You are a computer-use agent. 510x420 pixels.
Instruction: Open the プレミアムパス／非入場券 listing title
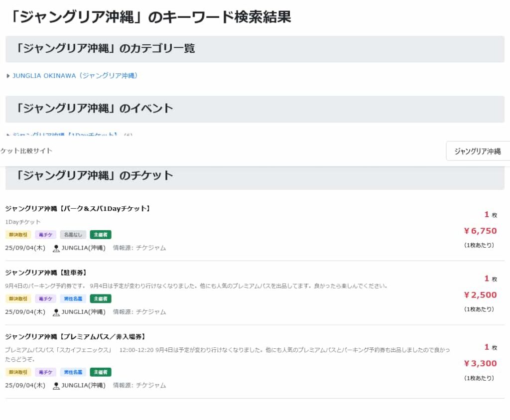pos(75,337)
